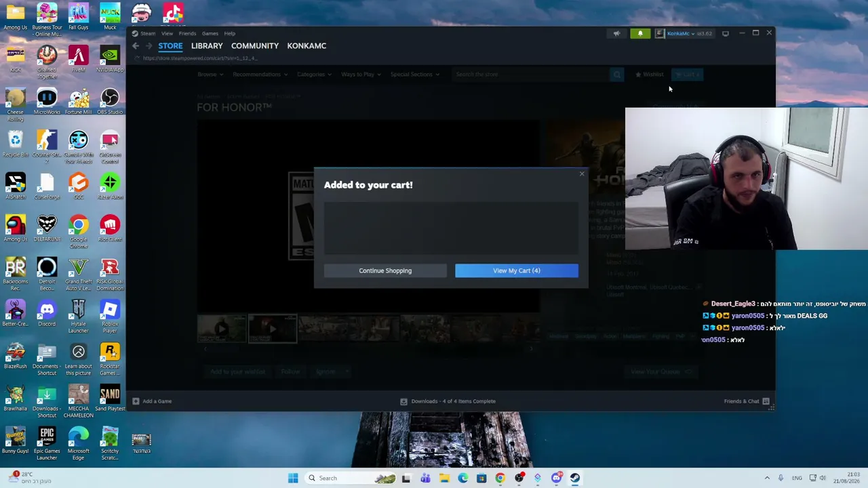Select the Recycle Bin on the desktop
Viewport: 868px width, 488px height.
pos(15,144)
